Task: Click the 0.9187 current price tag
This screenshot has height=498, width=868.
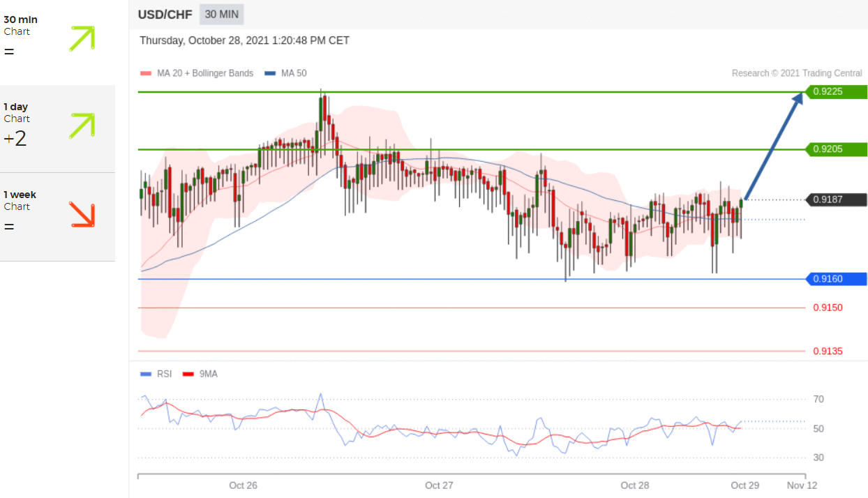Action: point(835,200)
